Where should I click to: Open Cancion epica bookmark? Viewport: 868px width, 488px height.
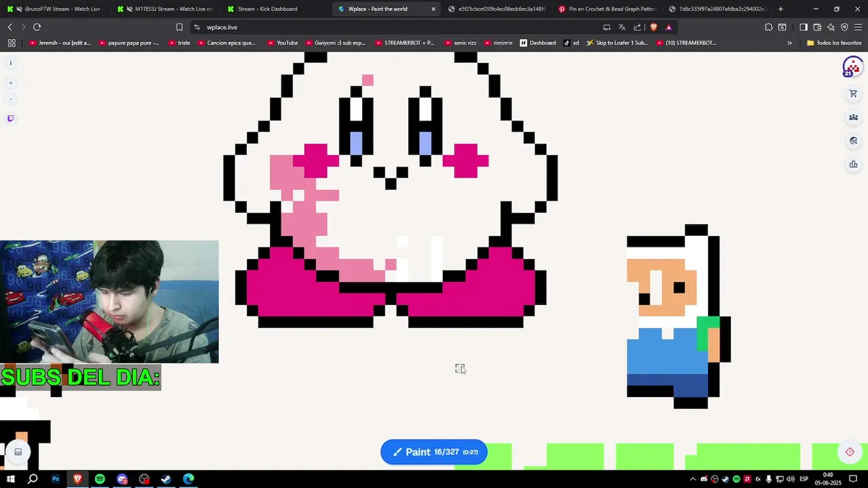(226, 43)
